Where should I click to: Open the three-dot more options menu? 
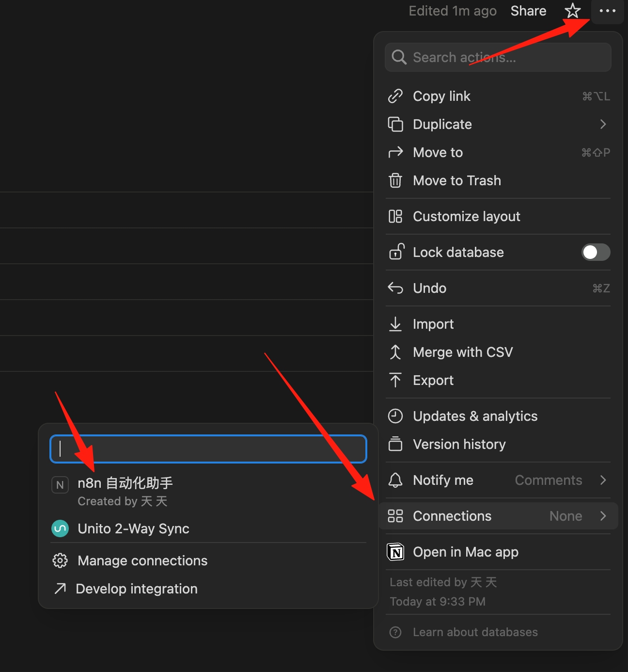coord(607,11)
